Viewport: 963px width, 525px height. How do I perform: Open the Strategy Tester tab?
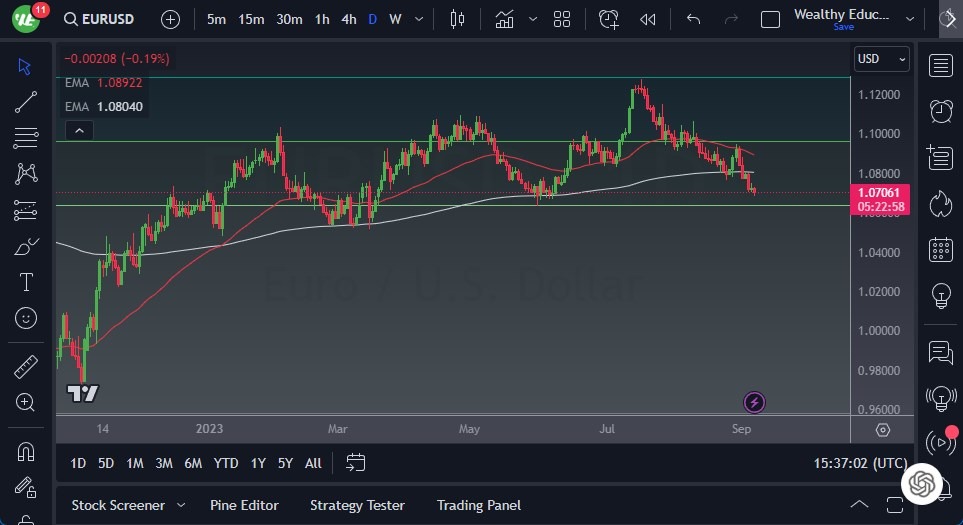(x=357, y=505)
